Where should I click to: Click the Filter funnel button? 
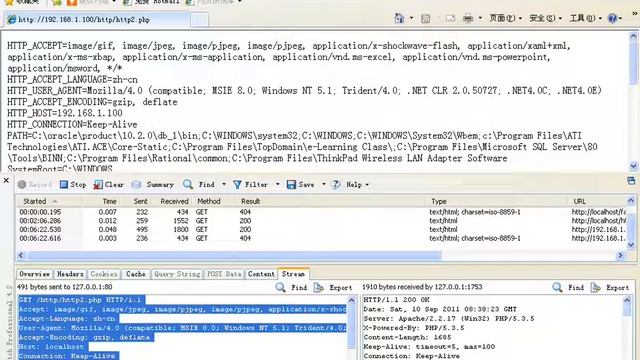(x=251, y=184)
